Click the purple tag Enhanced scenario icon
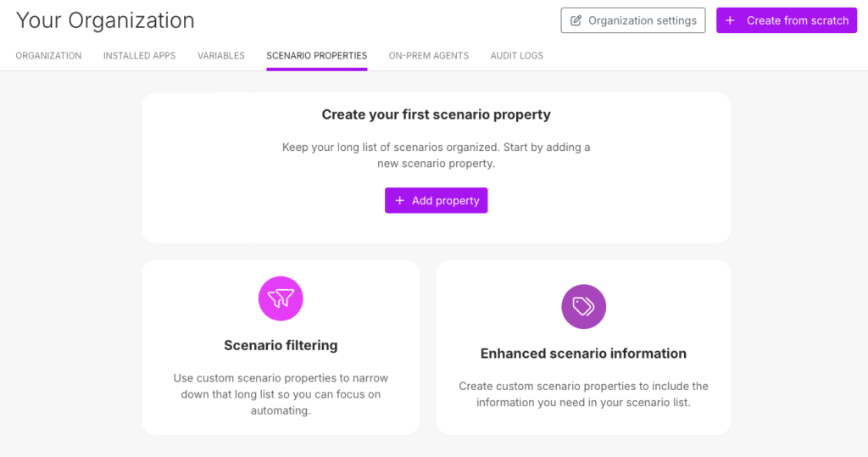The image size is (868, 457). coord(583,306)
